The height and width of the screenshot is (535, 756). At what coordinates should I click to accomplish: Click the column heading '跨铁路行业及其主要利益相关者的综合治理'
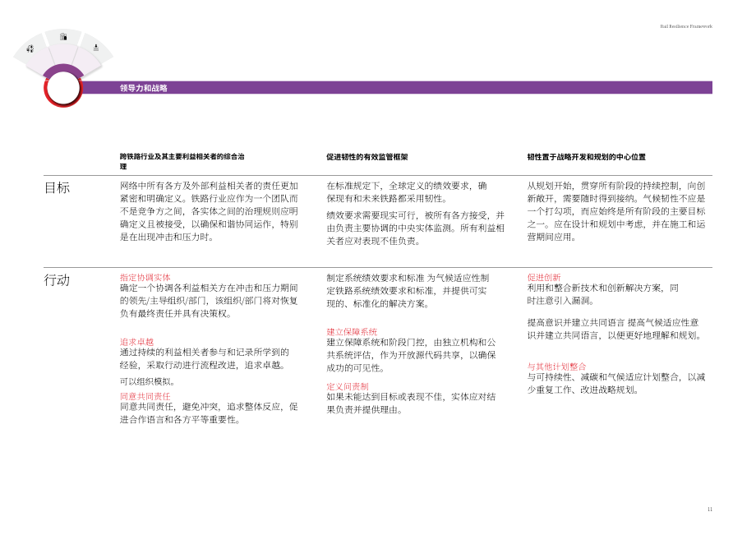[x=182, y=161]
